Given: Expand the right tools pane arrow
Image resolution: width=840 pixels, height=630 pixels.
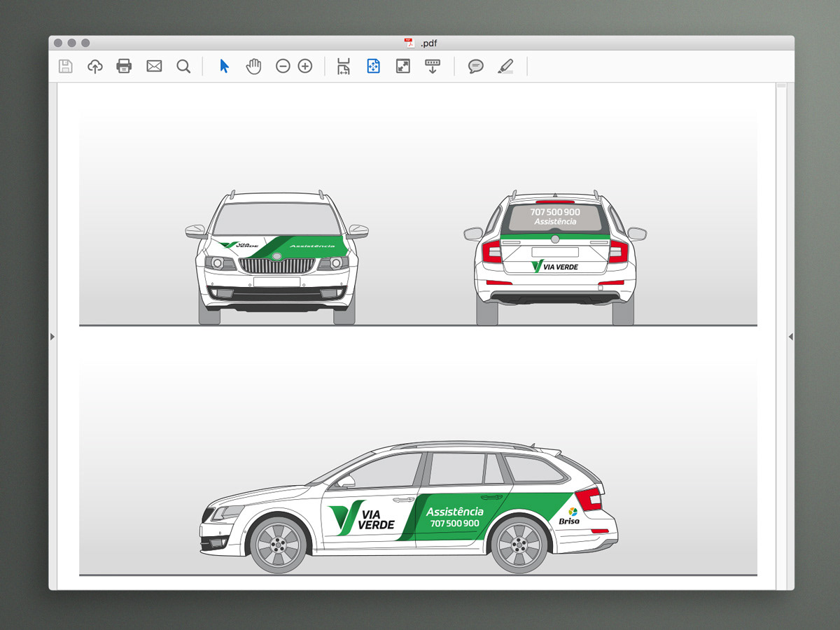Looking at the screenshot, I should point(790,337).
